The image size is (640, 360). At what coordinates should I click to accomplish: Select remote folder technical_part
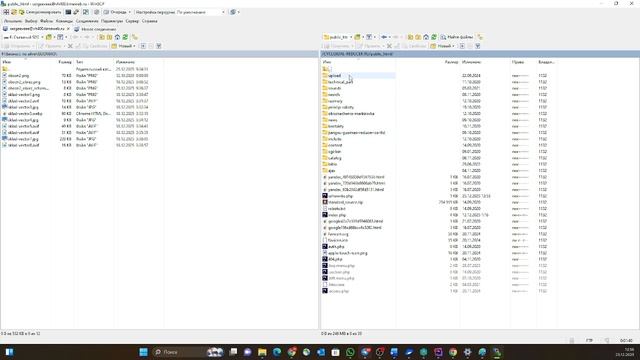pyautogui.click(x=340, y=82)
